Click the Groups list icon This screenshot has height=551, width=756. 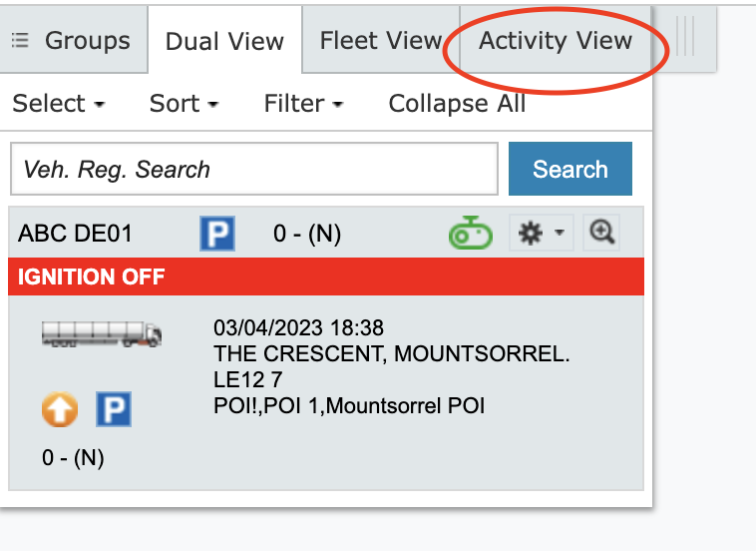tap(20, 41)
